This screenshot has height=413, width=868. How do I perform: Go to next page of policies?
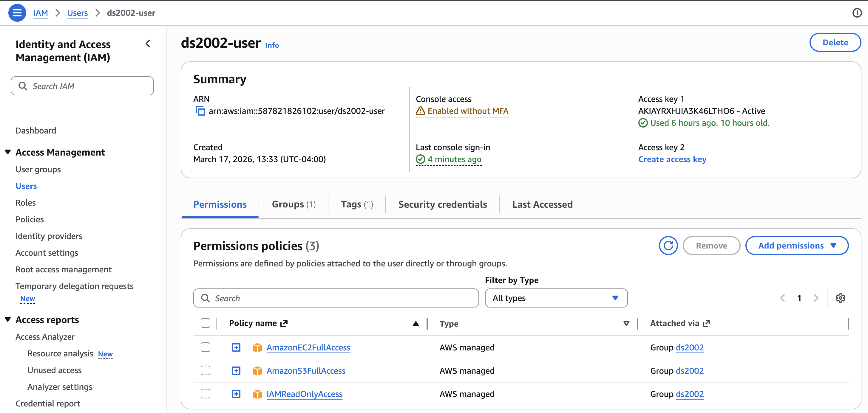pos(816,298)
